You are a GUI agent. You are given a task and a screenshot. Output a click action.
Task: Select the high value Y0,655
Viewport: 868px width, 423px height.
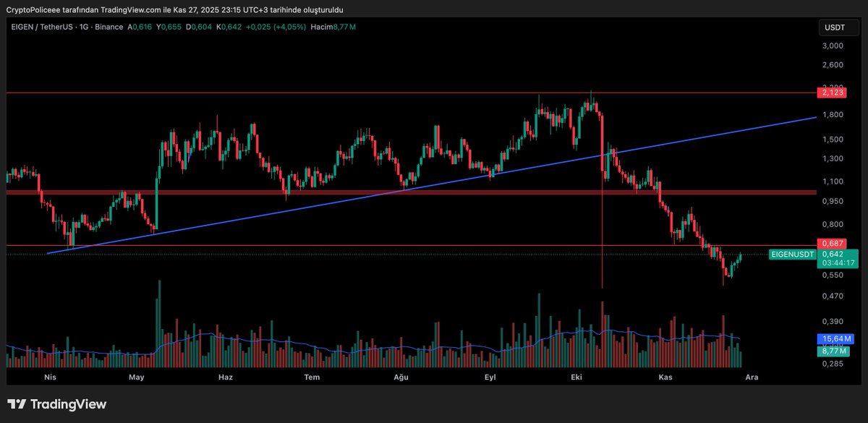[169, 27]
